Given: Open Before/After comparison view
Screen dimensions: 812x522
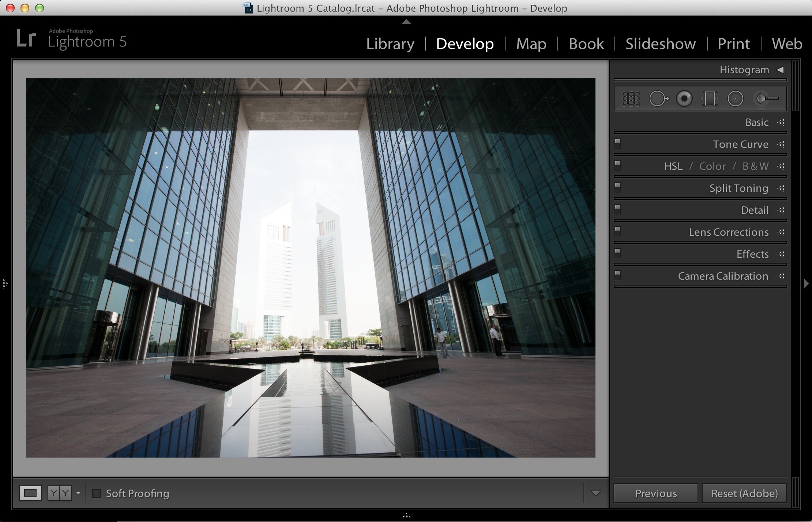Looking at the screenshot, I should [x=60, y=493].
